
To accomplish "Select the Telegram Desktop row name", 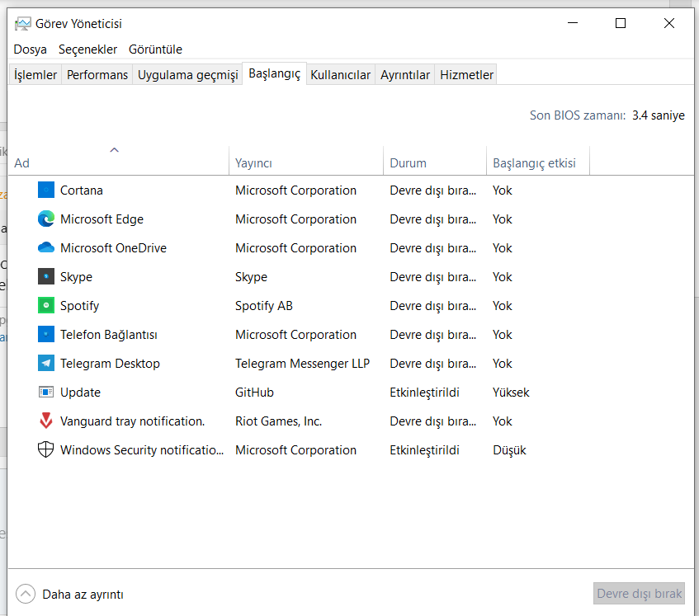I will [110, 364].
